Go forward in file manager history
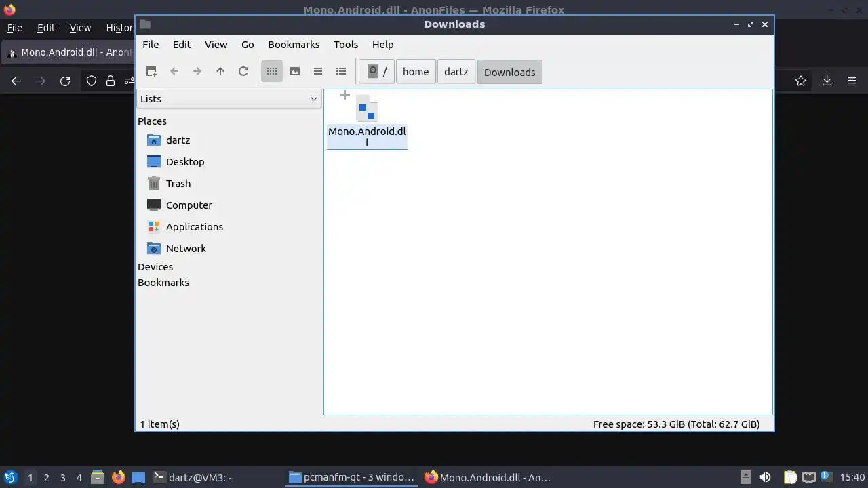This screenshot has width=868, height=488. pos(197,71)
